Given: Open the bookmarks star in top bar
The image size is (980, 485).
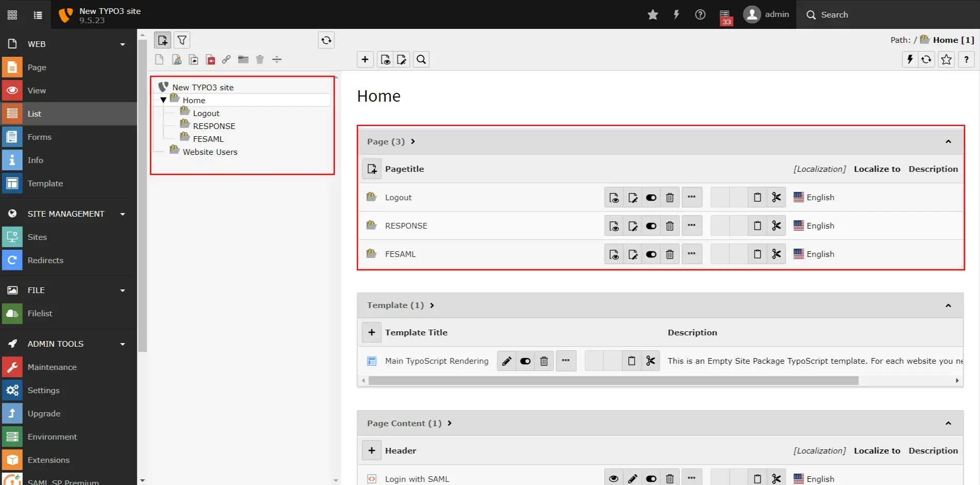Looking at the screenshot, I should 652,14.
